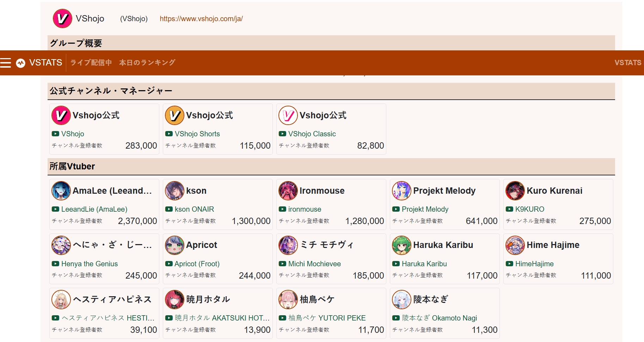Click 暁月ホタル avatar image
The image size is (644, 342).
174,299
